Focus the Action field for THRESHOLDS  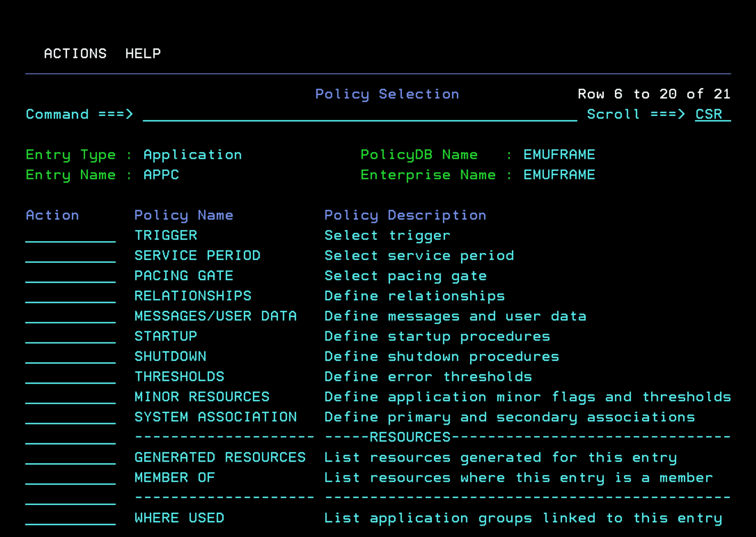pos(70,377)
